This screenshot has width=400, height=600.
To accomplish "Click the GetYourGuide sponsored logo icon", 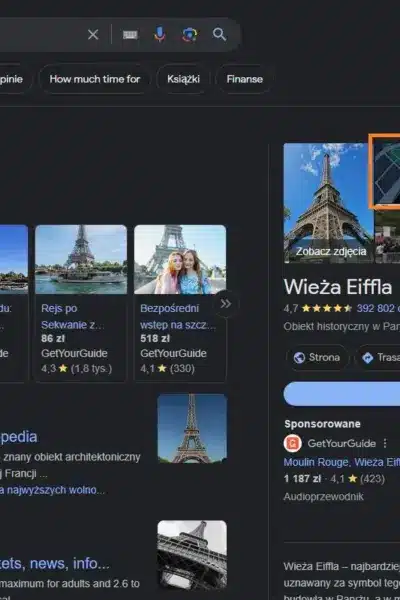I will pyautogui.click(x=292, y=443).
